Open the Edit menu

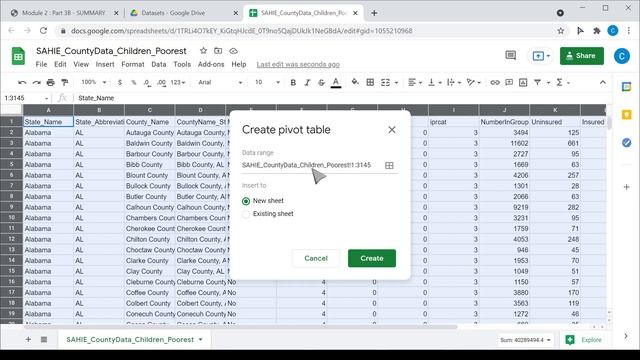tap(60, 64)
